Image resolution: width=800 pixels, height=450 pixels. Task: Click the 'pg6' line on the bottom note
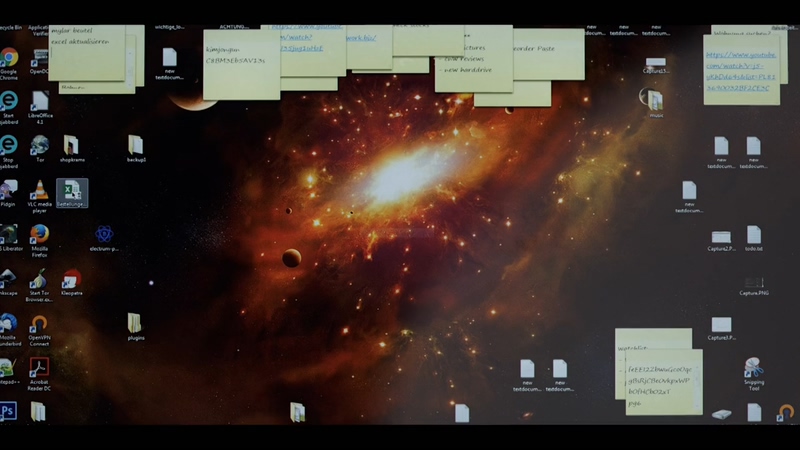tap(634, 403)
